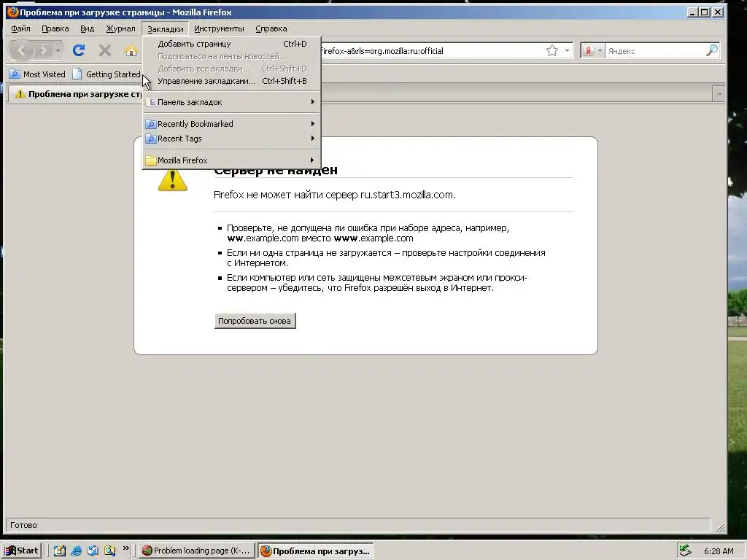Click the Forward arrow navigation button

(43, 50)
